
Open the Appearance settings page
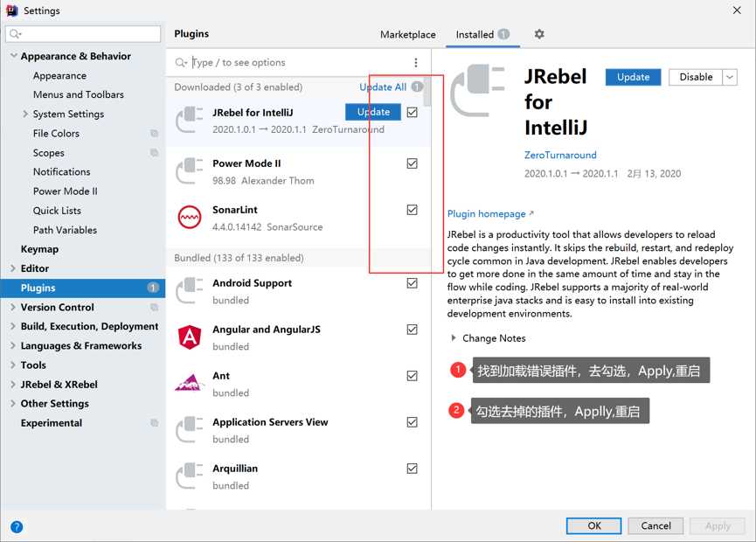click(59, 76)
